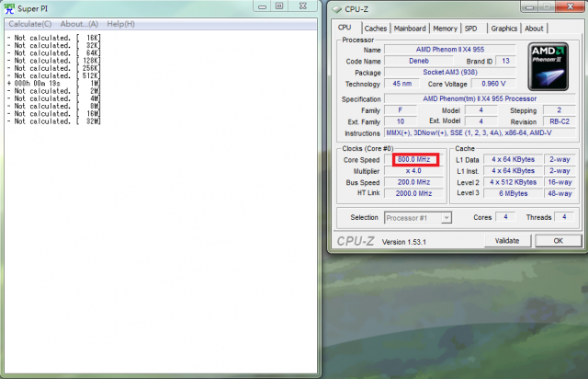The height and width of the screenshot is (379, 588).
Task: Switch to the Memory tab in CPU-Z
Action: [445, 29]
